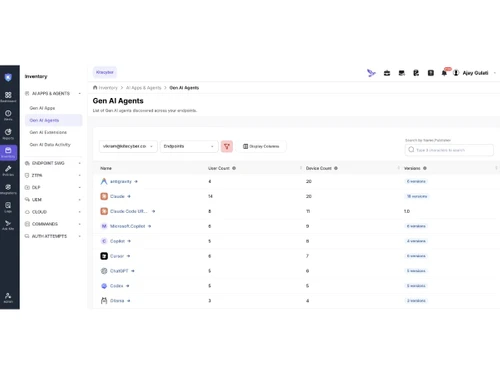Open the Ajay Gulati account menu arrow
This screenshot has width=500, height=375.
tap(495, 73)
